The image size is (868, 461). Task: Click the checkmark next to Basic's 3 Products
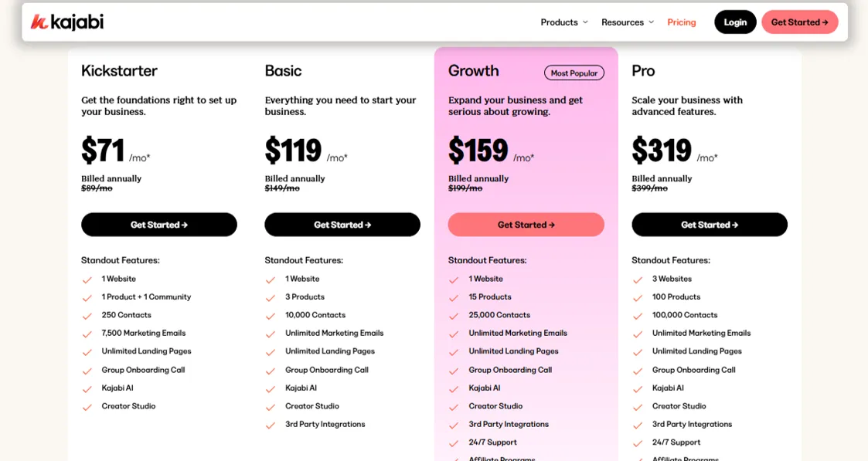pos(271,298)
